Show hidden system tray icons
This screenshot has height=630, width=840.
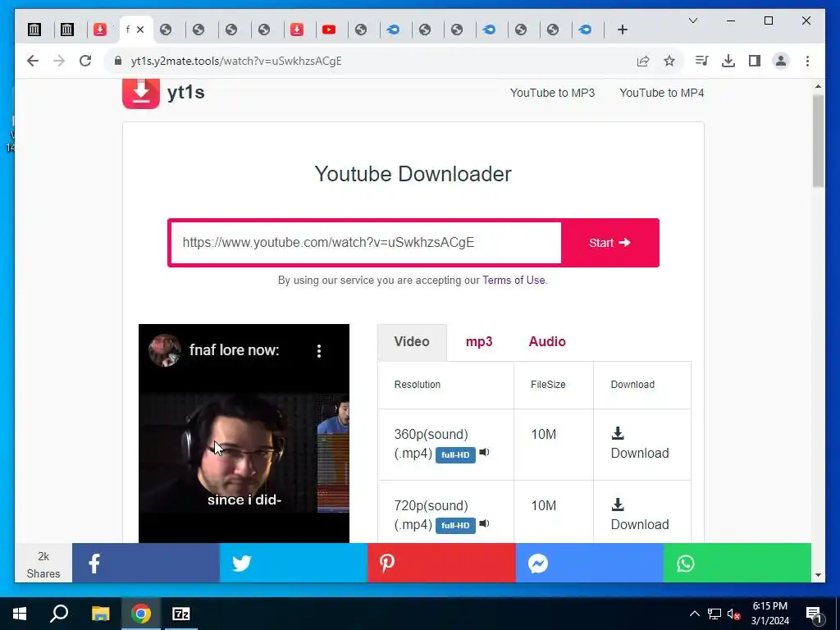coord(694,614)
